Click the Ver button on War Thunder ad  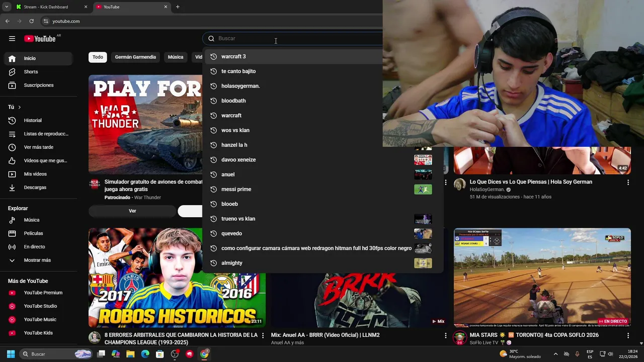132,211
